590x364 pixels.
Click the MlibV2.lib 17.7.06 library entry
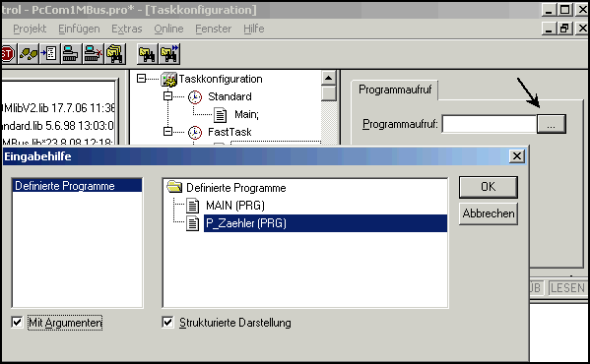click(58, 108)
